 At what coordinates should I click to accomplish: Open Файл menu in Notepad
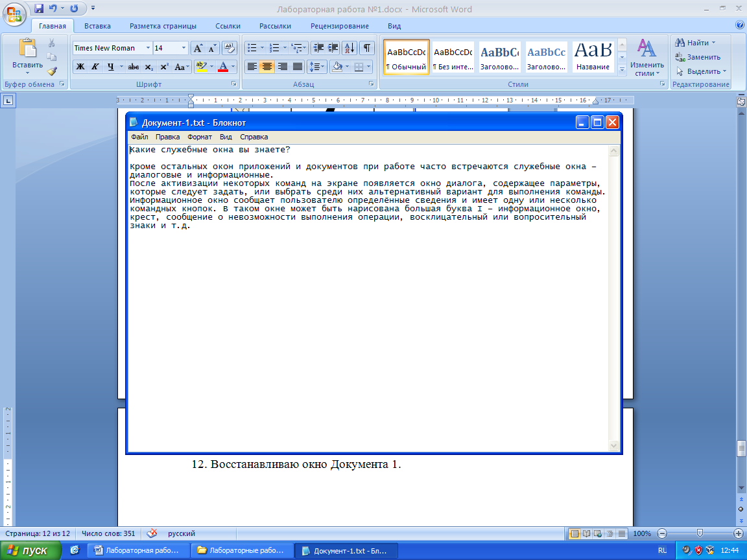pyautogui.click(x=139, y=137)
